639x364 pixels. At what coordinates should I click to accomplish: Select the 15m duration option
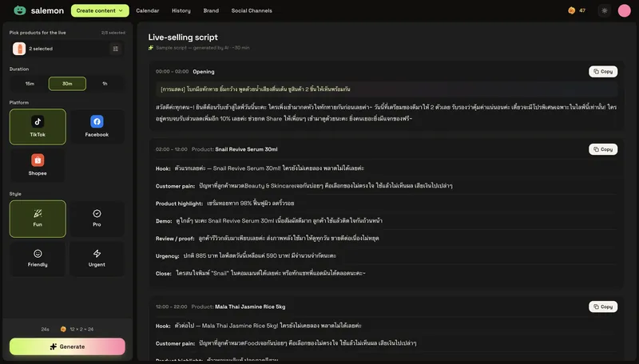[x=30, y=84]
